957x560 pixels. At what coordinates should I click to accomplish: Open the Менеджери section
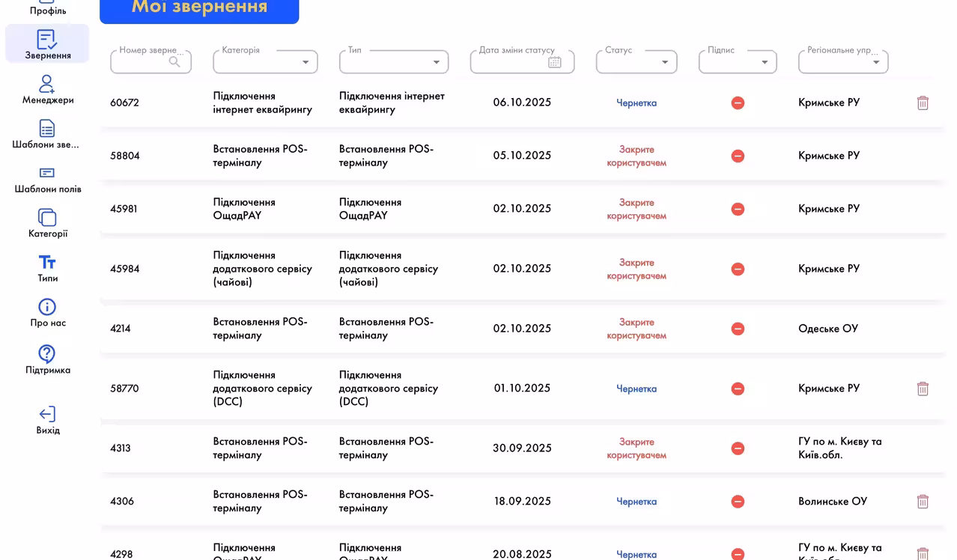pyautogui.click(x=46, y=85)
